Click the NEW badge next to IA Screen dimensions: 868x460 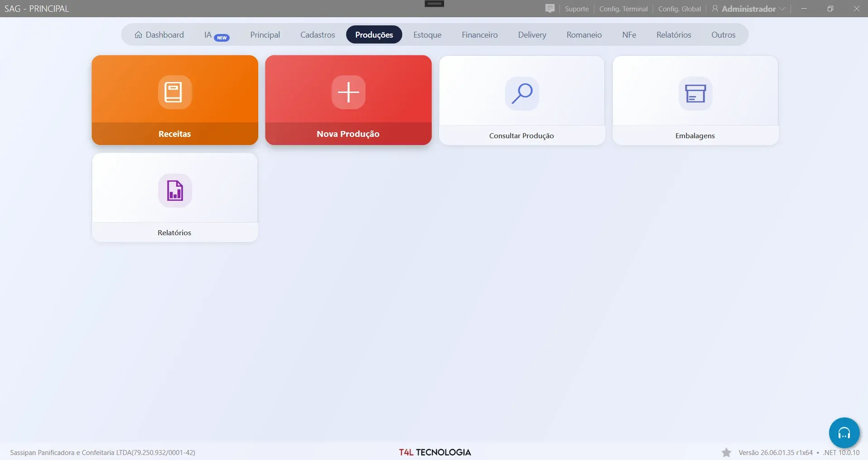222,38
